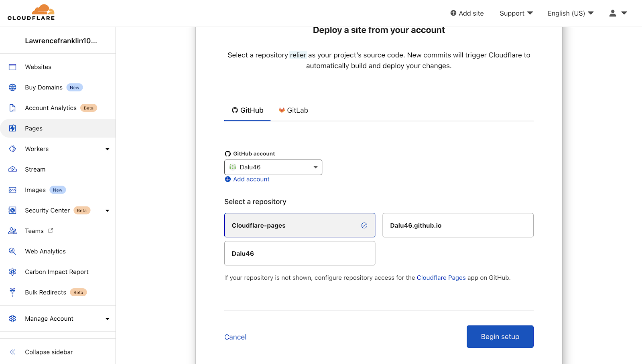Click the Cancel link
Image resolution: width=642 pixels, height=364 pixels.
point(235,337)
